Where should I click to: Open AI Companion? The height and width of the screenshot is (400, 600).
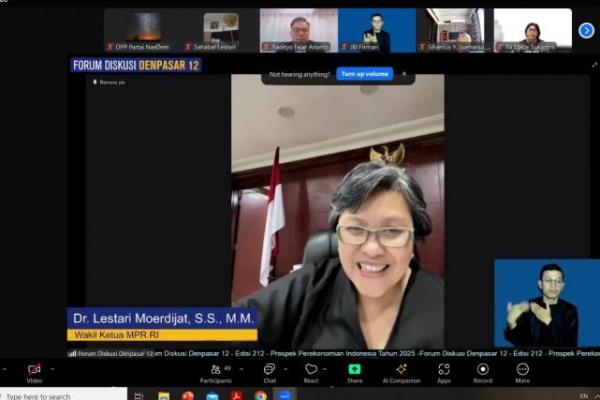(401, 373)
